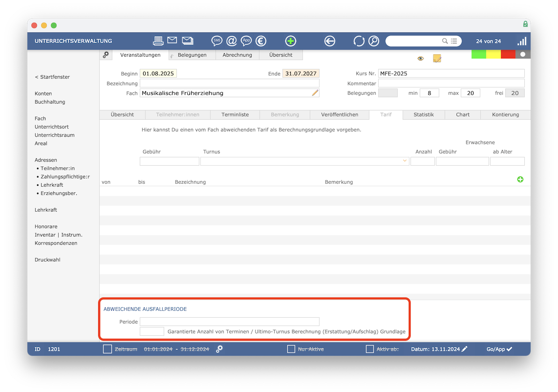Click the Kurs Nr. field
This screenshot has width=558, height=392.
451,73
